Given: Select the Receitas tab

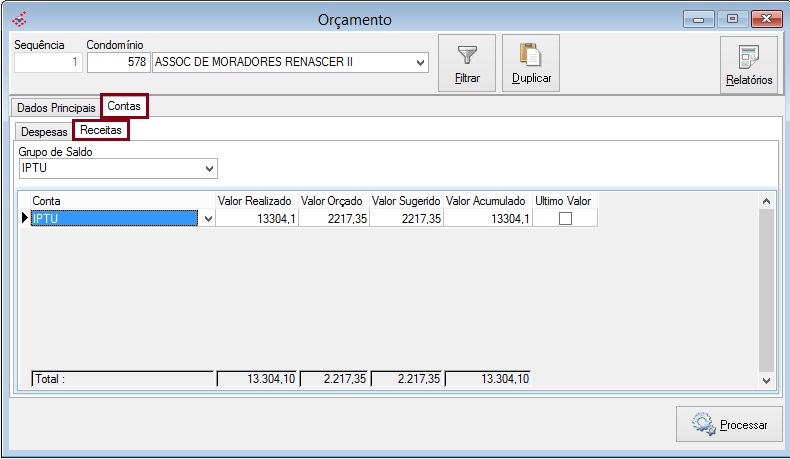Looking at the screenshot, I should 101,130.
